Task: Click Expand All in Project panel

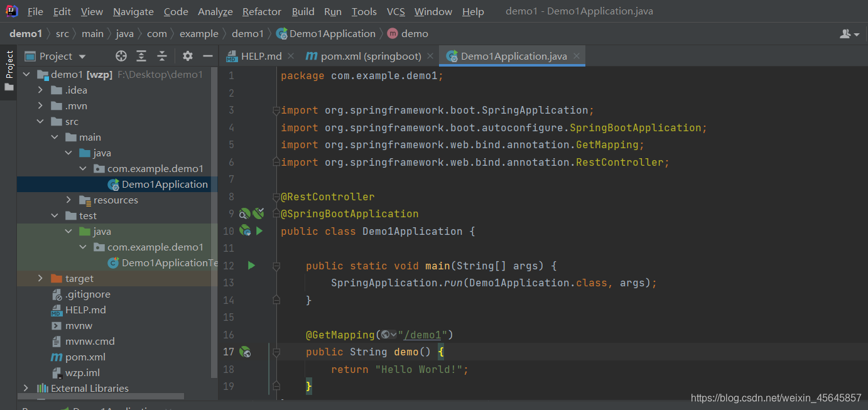Action: 141,56
